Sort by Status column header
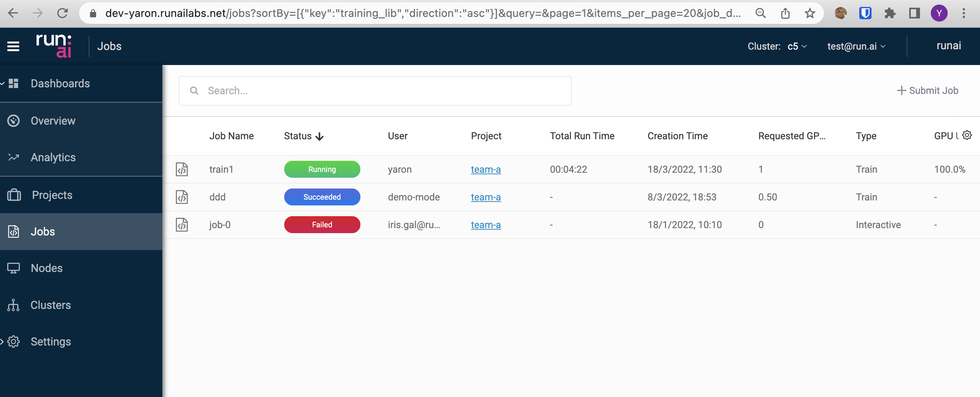 (x=298, y=136)
